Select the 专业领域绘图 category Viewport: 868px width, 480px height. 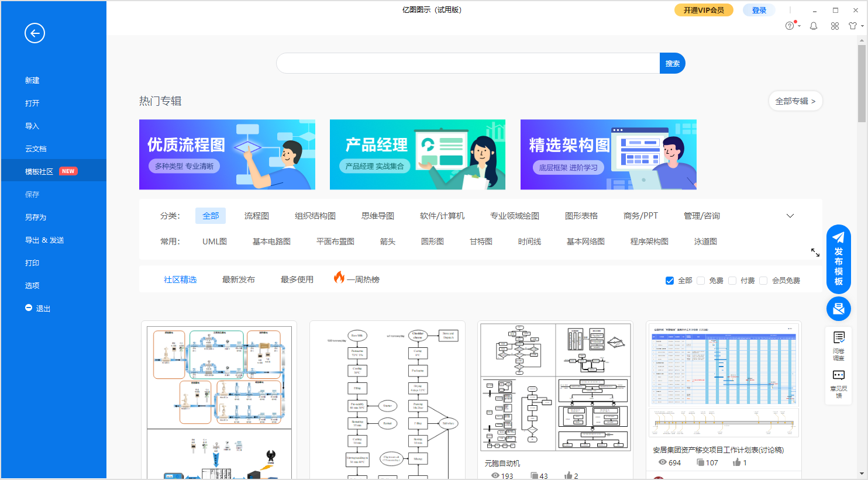515,216
